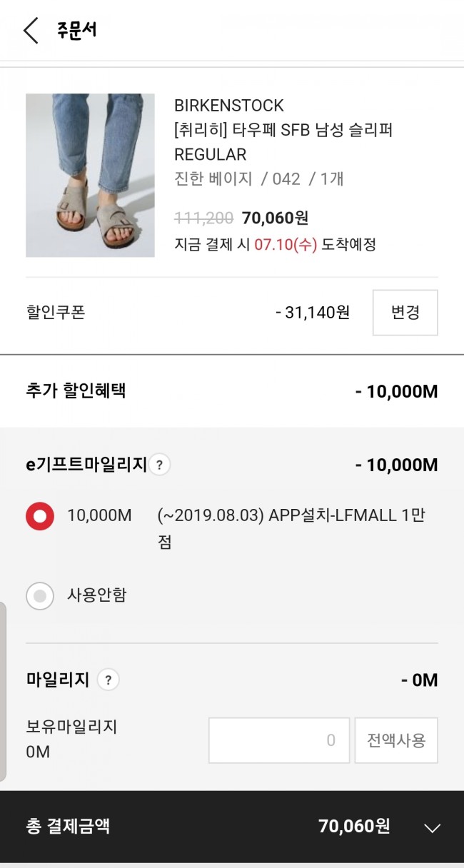The image size is (464, 868).
Task: Open 마일리지 help question mark icon
Action: point(108,680)
